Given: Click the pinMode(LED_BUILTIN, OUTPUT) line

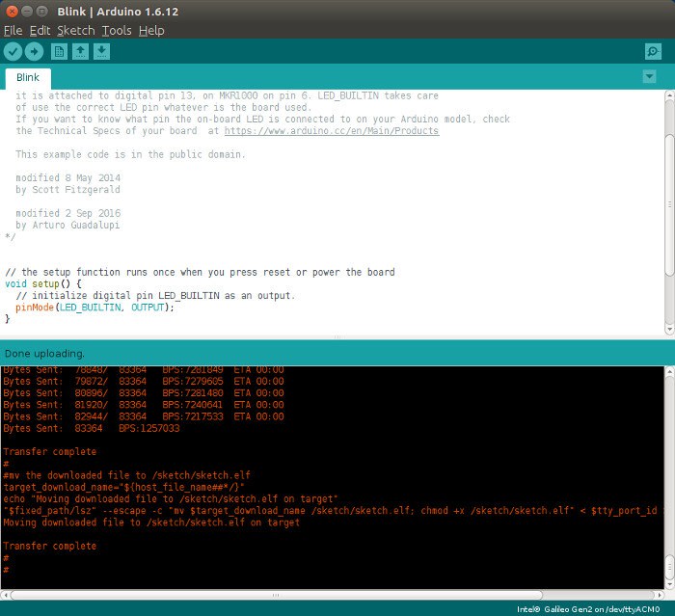Looking at the screenshot, I should (x=94, y=308).
